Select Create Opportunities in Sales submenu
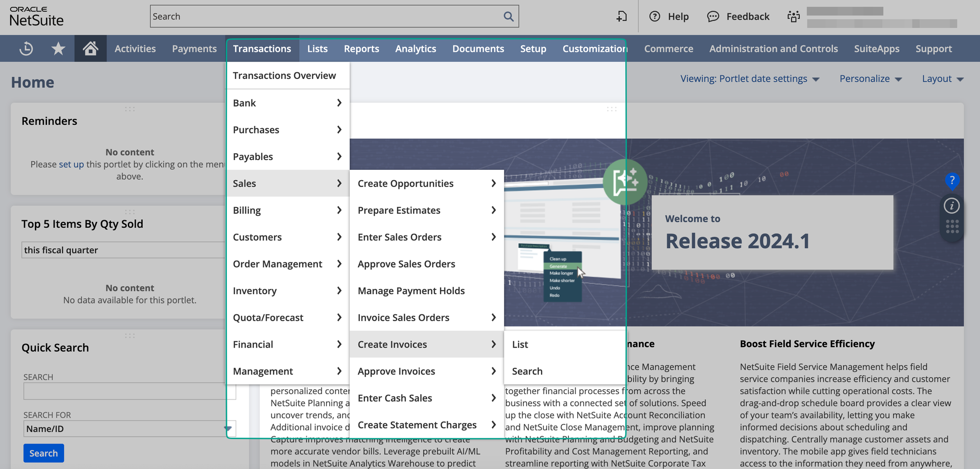This screenshot has height=469, width=980. point(427,183)
